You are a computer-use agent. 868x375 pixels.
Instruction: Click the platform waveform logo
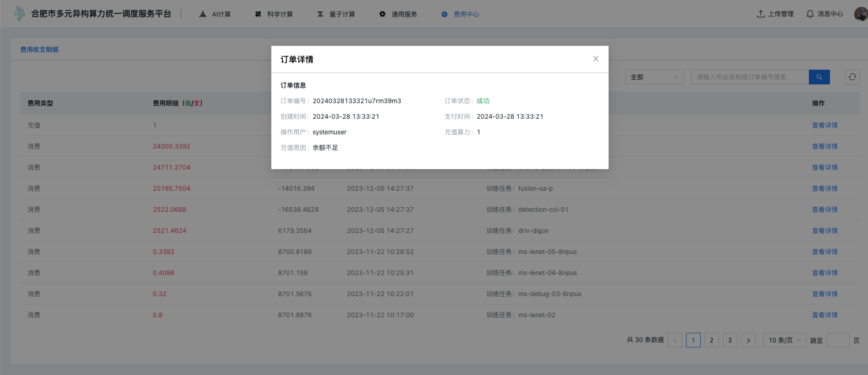click(19, 14)
